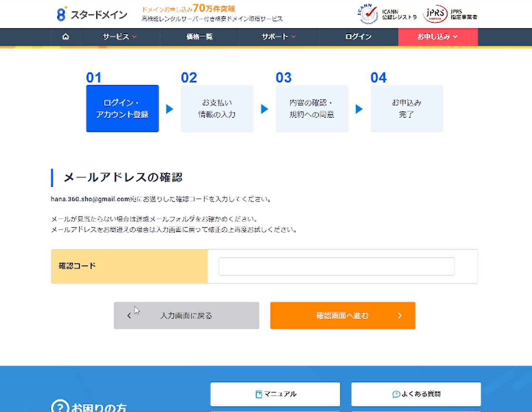Click the JPRS partner badge
The width and height of the screenshot is (532, 412).
(x=450, y=14)
